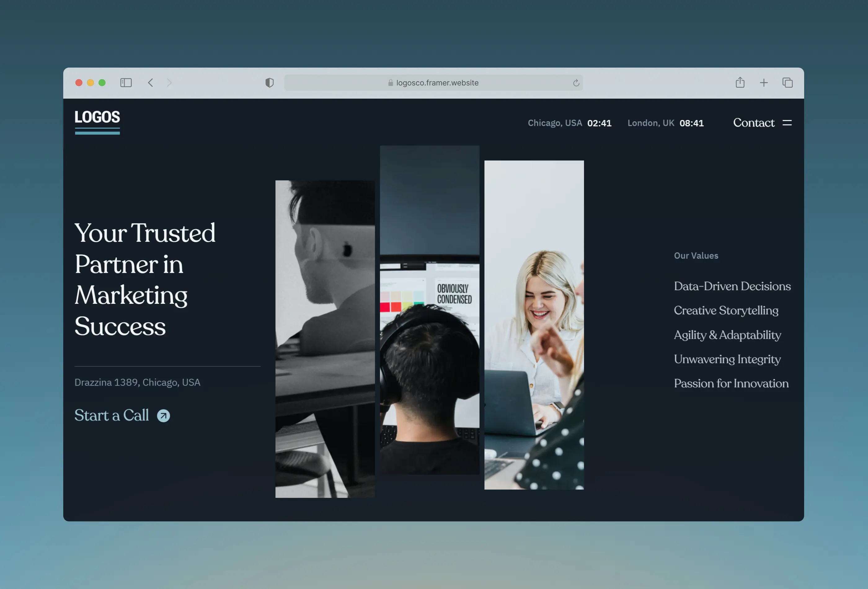Click the new tab icon in browser toolbar
Image resolution: width=868 pixels, height=589 pixels.
(764, 82)
